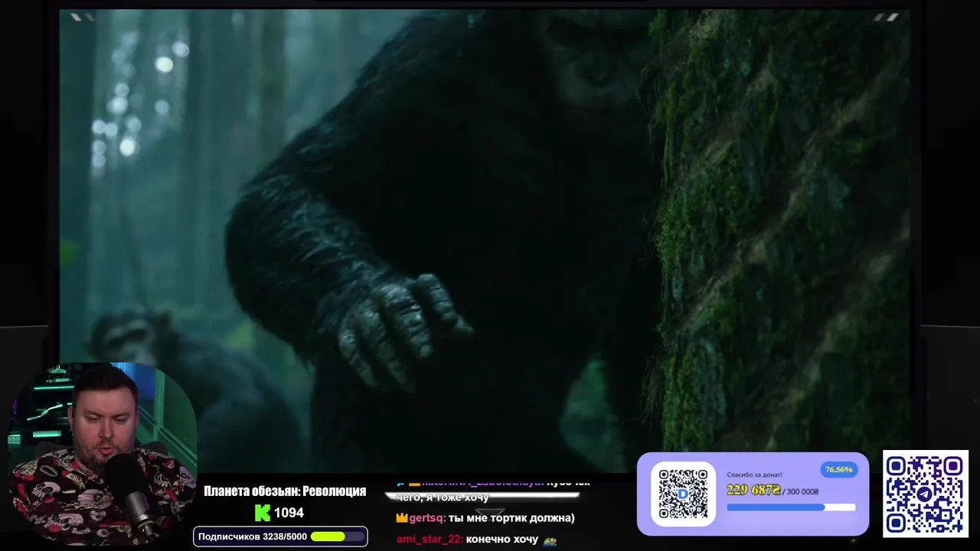Click the username gertsq in chat

pos(426,518)
